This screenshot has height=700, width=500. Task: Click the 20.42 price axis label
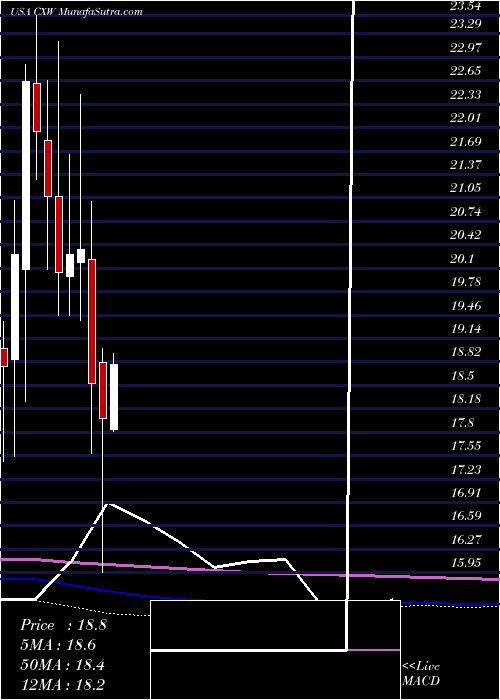[x=465, y=235]
